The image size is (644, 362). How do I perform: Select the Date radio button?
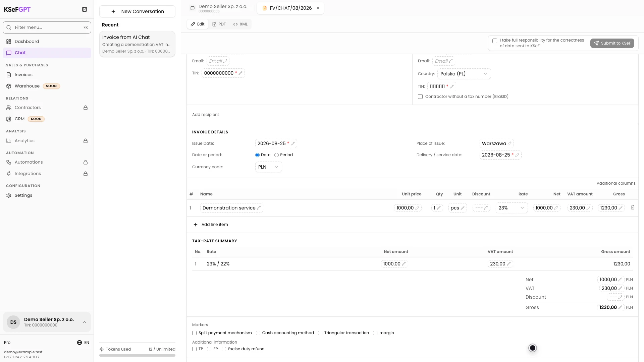(x=257, y=155)
